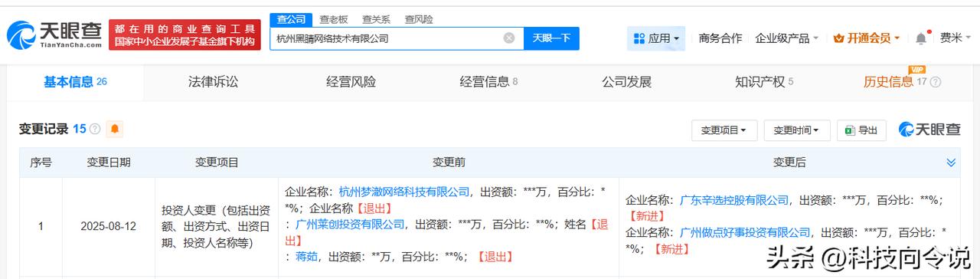980x279 pixels.
Task: Open the 商务合作 link
Action: coord(720,38)
